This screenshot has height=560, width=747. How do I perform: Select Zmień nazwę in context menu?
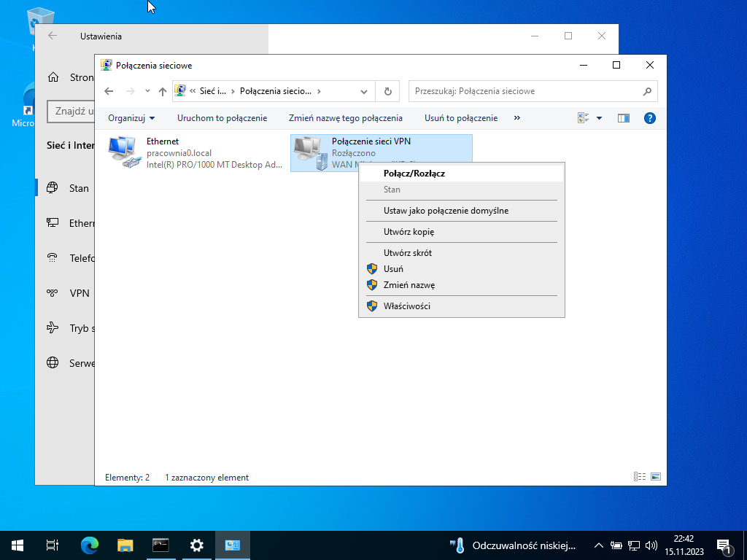(461, 285)
